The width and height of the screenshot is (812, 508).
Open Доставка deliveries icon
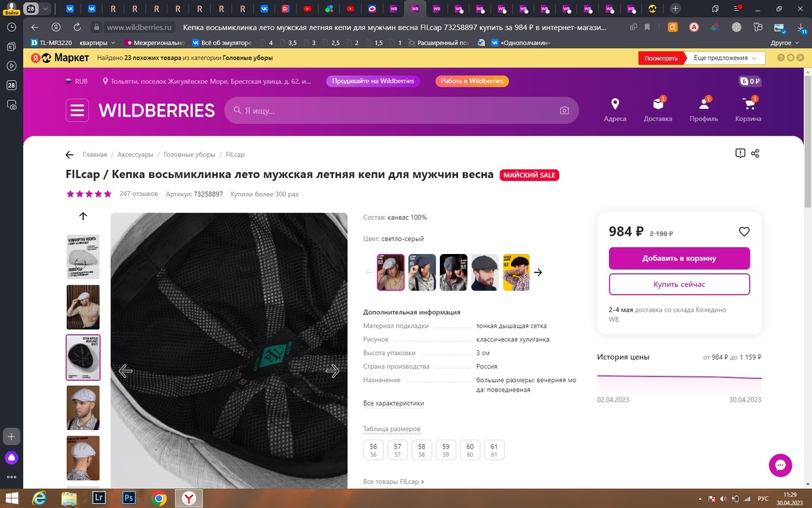[658, 110]
